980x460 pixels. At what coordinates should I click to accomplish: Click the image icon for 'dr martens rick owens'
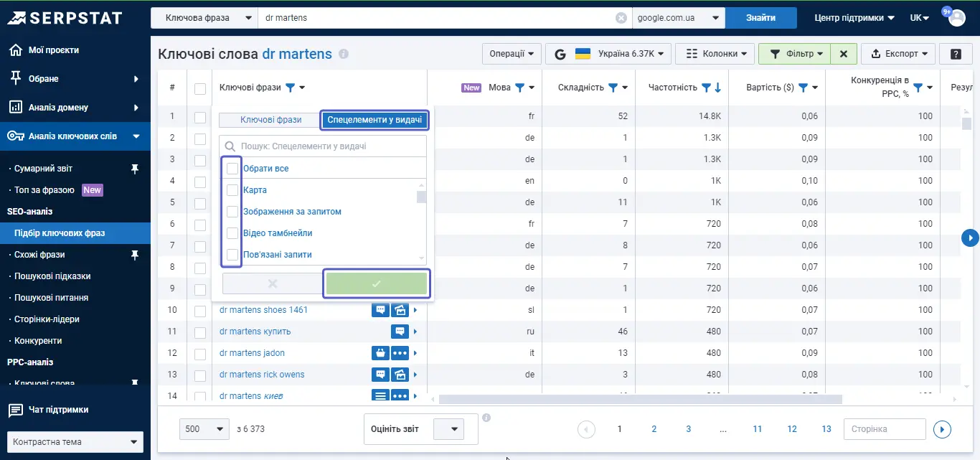pos(400,375)
